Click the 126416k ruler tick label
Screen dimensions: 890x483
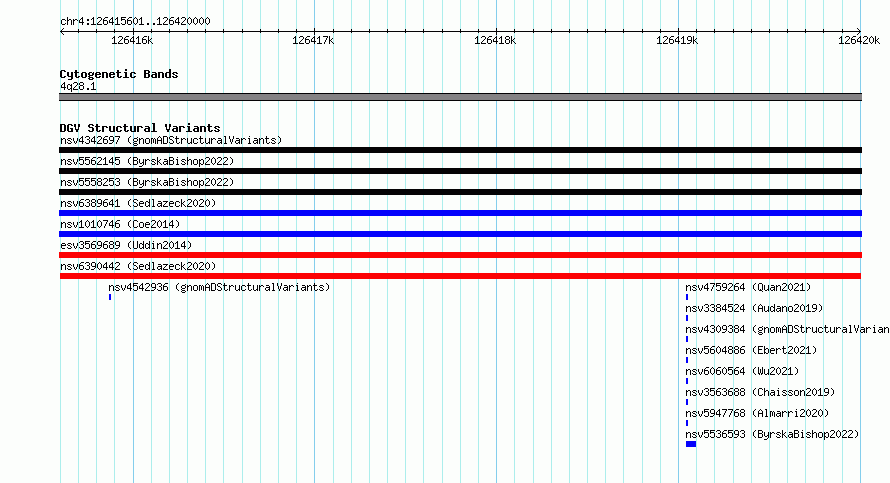[x=132, y=40]
